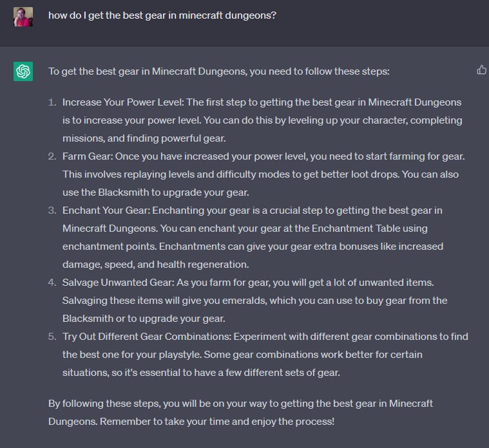Click the 'Farm Gear' step heading text
The width and height of the screenshot is (489, 448).
[x=88, y=156]
